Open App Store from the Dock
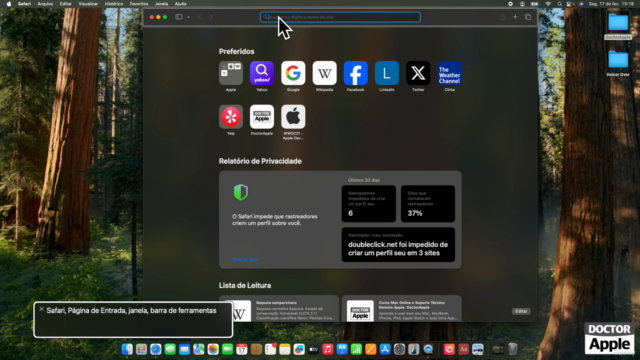The image size is (640, 360). pos(385,349)
